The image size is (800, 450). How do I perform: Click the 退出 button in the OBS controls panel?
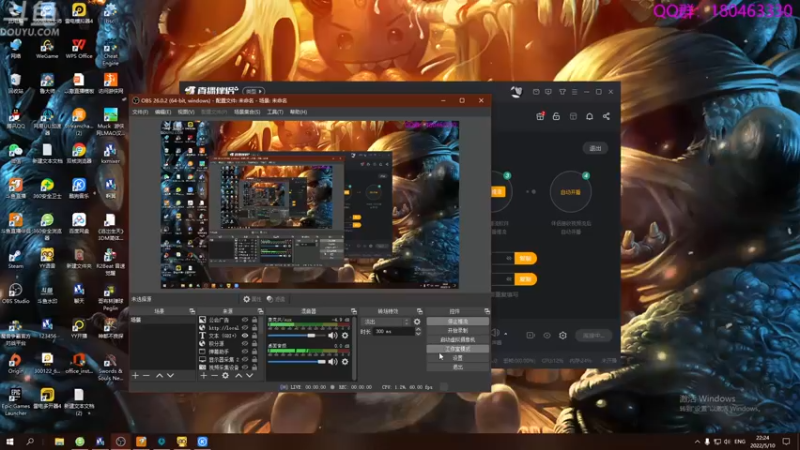pyautogui.click(x=458, y=367)
